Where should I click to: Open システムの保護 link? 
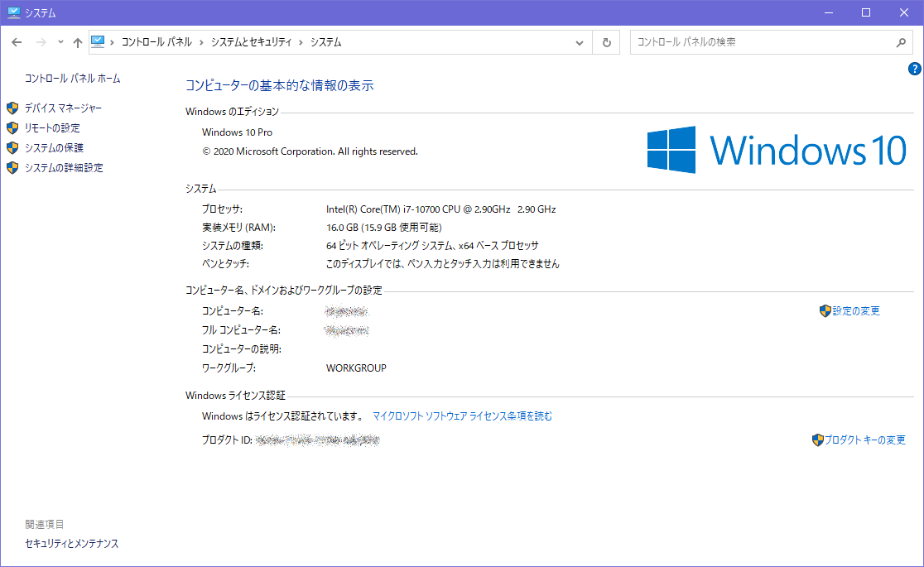tap(54, 148)
